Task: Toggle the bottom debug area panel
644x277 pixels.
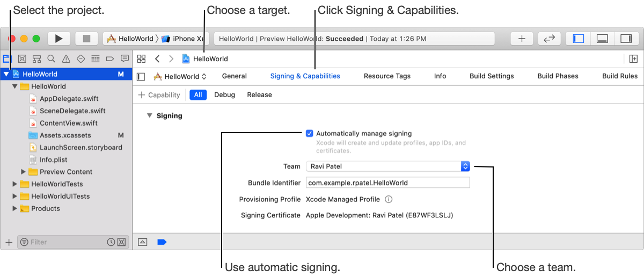Action: click(x=602, y=39)
